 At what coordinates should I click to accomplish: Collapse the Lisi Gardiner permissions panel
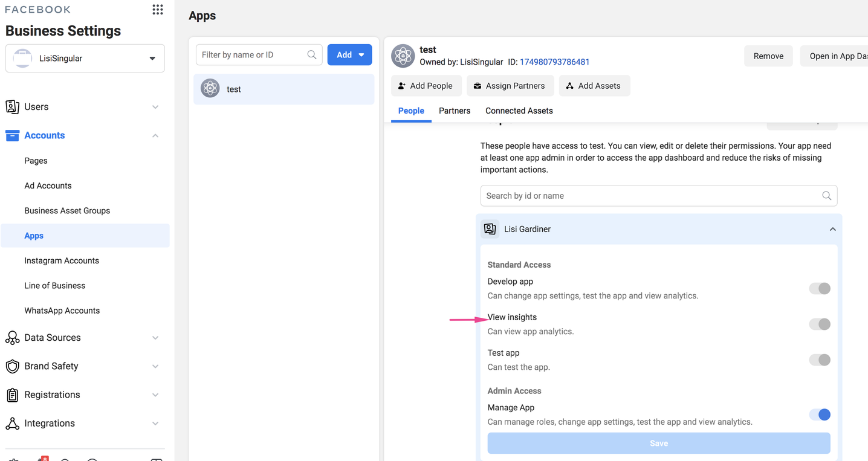[x=832, y=229]
